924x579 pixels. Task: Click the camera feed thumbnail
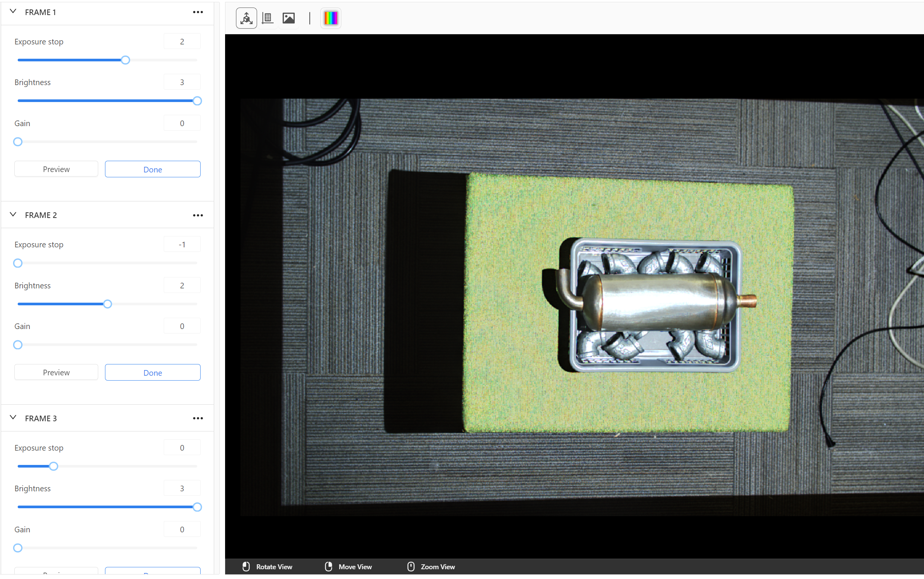(289, 18)
